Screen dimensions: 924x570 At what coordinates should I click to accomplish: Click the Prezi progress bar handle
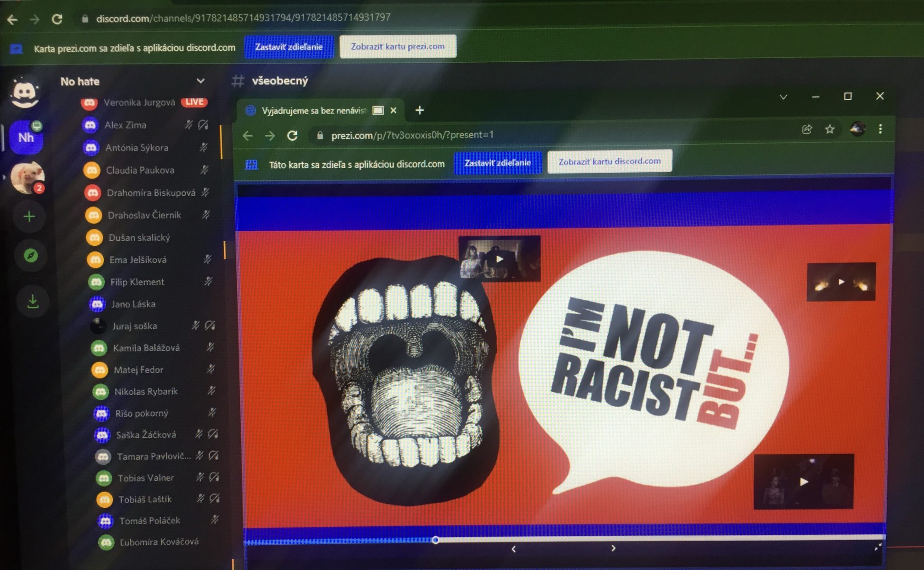tap(435, 539)
